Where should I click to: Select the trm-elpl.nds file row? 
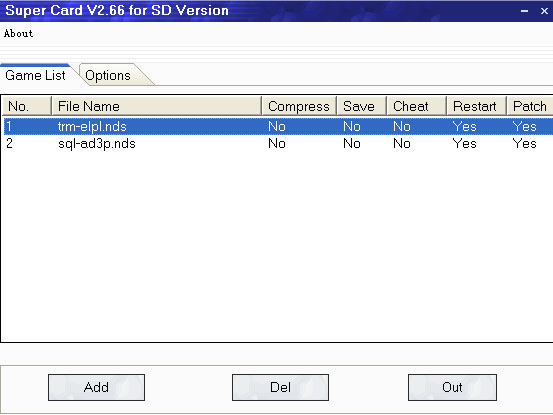point(278,127)
